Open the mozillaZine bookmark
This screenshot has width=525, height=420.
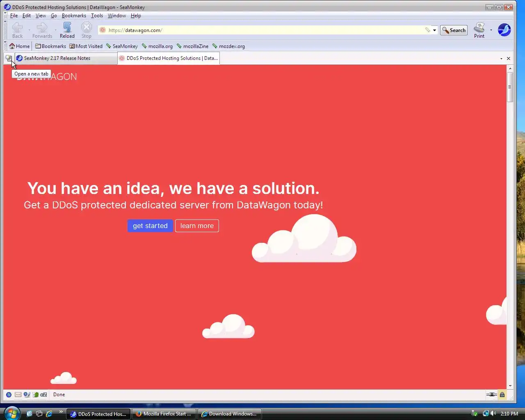[x=192, y=46]
